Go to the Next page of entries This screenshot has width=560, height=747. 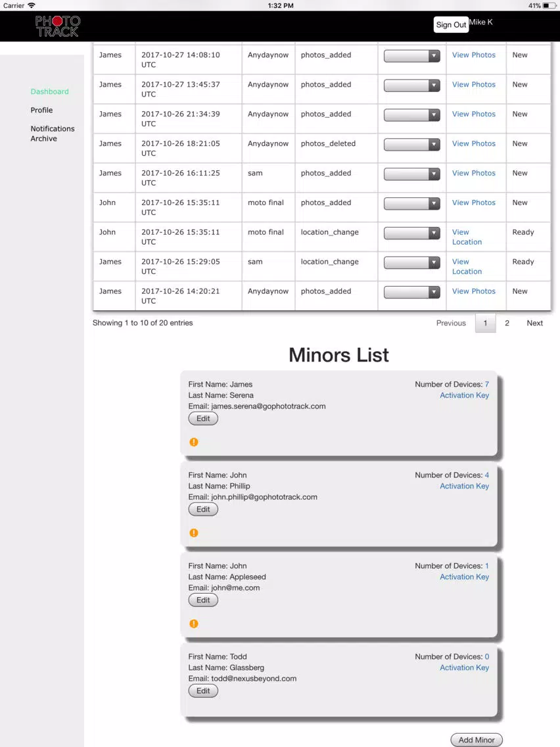(535, 323)
